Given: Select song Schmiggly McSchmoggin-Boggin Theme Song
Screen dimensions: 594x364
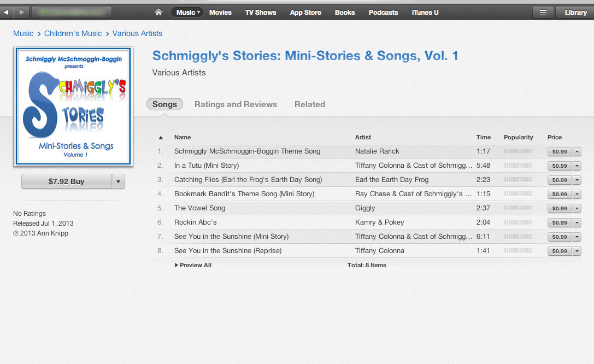Looking at the screenshot, I should pyautogui.click(x=248, y=151).
